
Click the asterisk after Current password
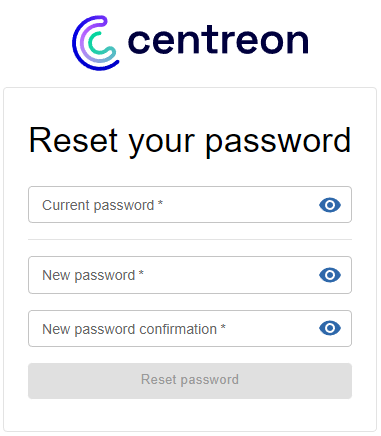(x=160, y=202)
